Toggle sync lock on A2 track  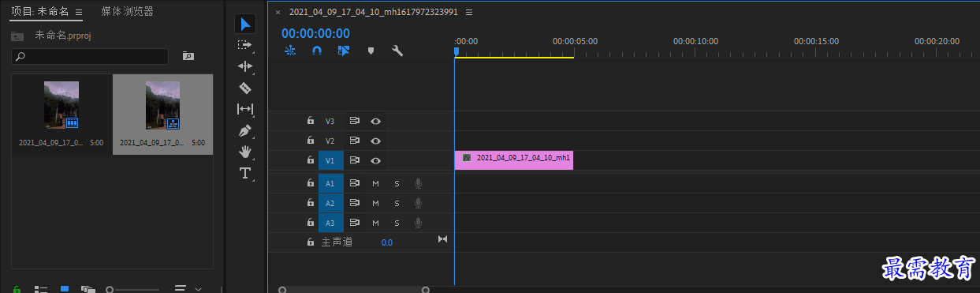[x=355, y=203]
